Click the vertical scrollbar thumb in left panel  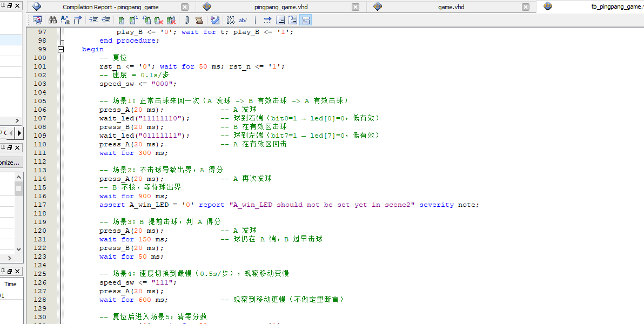pos(18,188)
